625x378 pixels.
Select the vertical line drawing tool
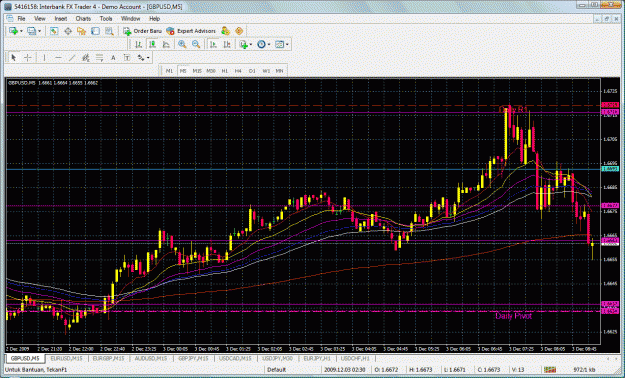pos(44,58)
